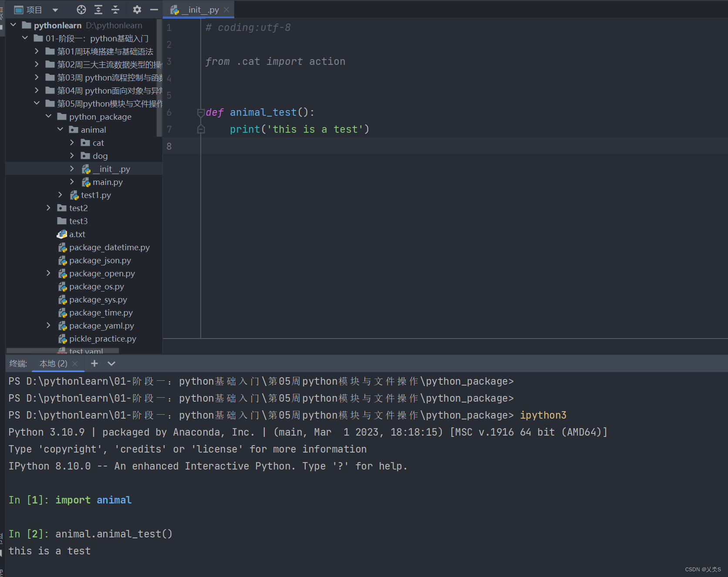Open package_datetime.py
The image size is (728, 577).
[x=109, y=247]
